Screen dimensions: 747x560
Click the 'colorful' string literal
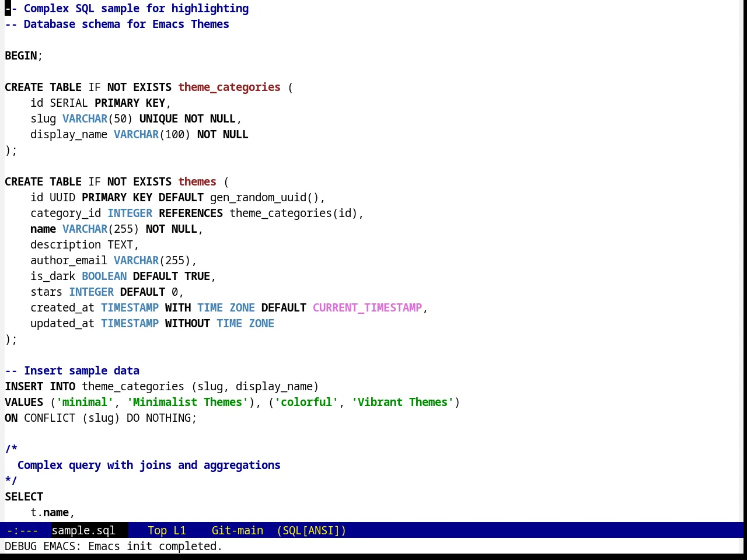coord(306,402)
